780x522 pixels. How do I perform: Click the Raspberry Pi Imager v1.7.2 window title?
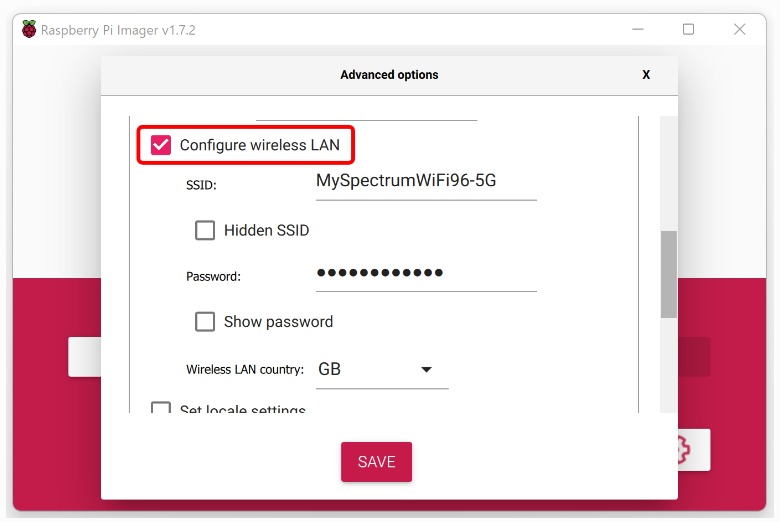point(118,29)
